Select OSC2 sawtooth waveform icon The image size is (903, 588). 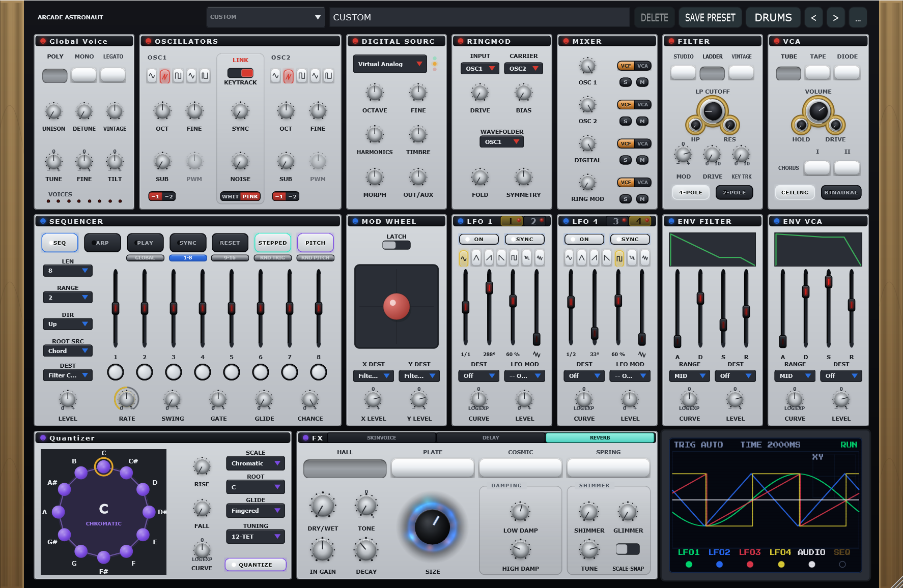click(289, 76)
